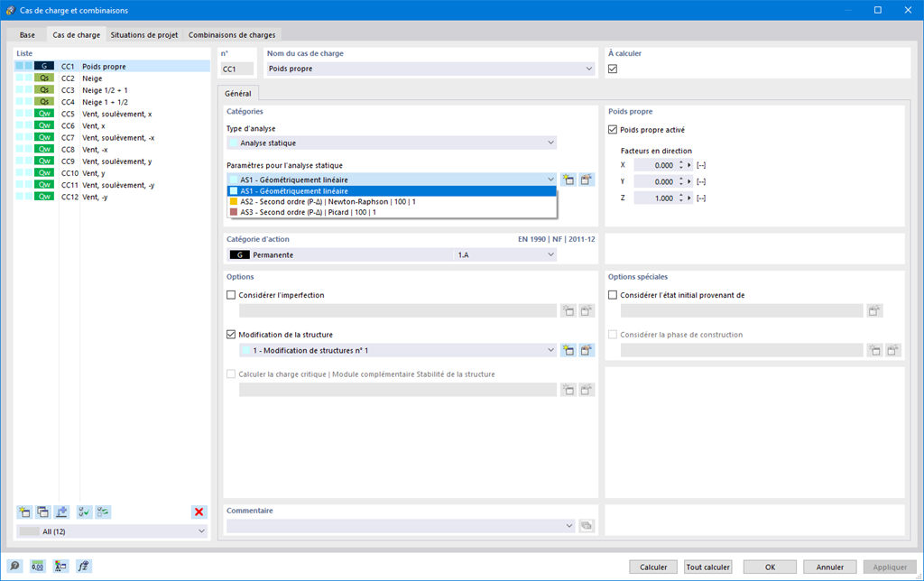
Task: Click invert selection icon below list
Action: click(x=103, y=512)
